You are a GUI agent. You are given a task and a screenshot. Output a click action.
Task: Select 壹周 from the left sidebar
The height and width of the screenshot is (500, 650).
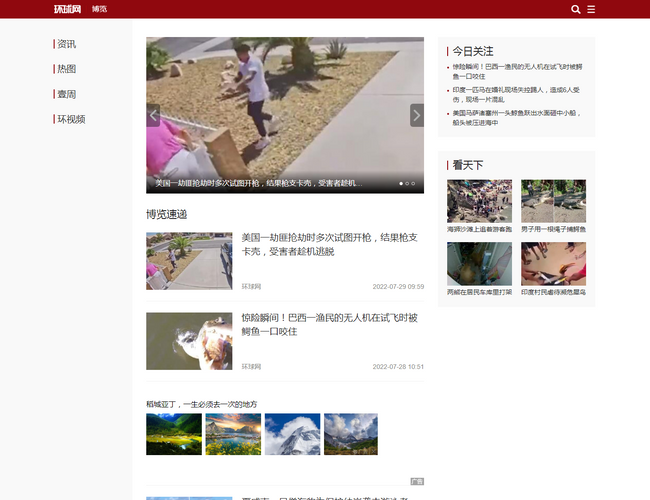pos(66,94)
